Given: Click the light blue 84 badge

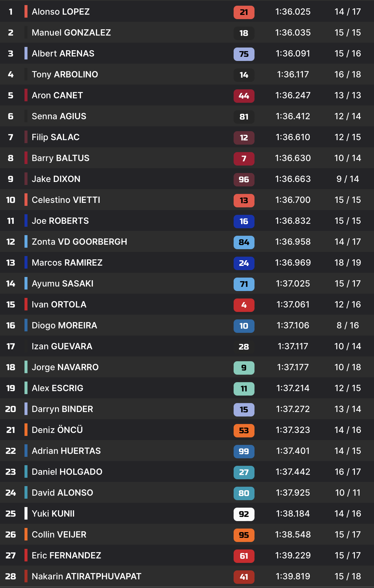Looking at the screenshot, I should 244,242.
